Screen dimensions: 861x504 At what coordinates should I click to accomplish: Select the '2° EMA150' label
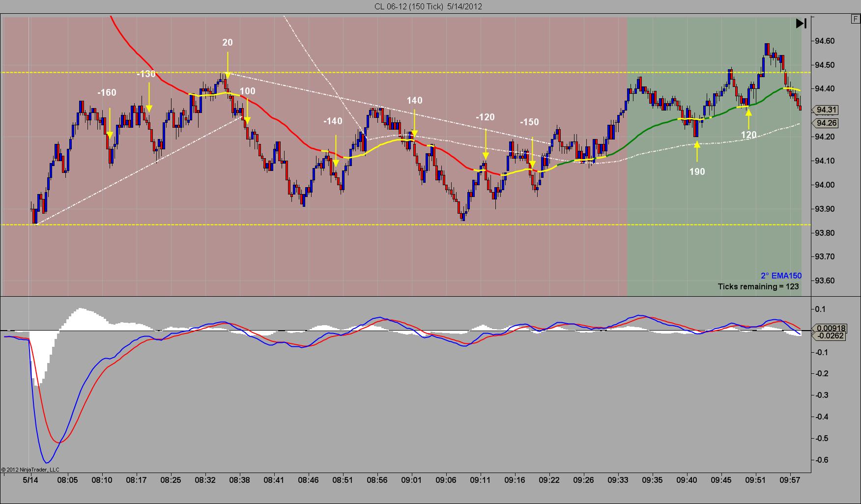[781, 276]
